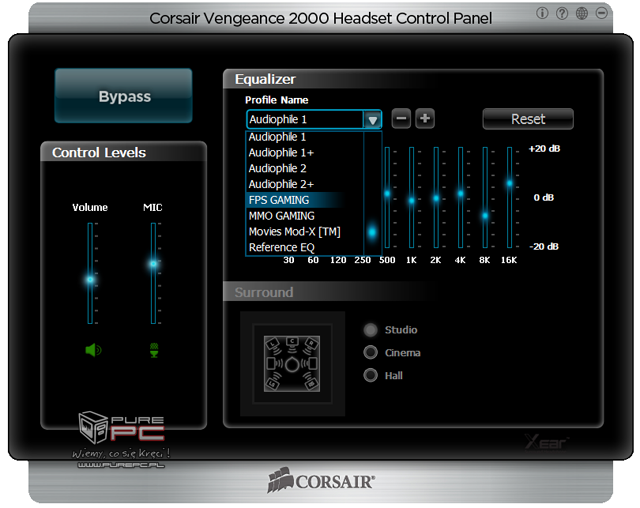This screenshot has width=640, height=508.
Task: Mute volume with green speaker icon
Action: coord(93,350)
